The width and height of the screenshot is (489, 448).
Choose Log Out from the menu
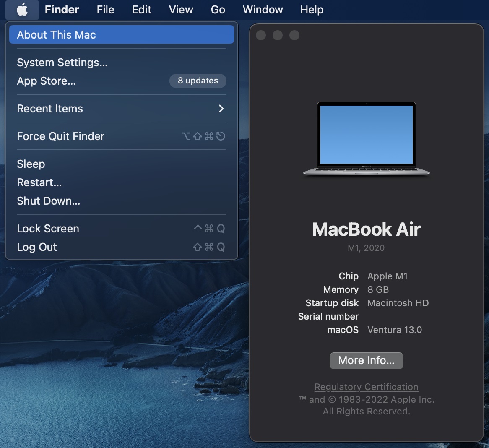(x=36, y=247)
